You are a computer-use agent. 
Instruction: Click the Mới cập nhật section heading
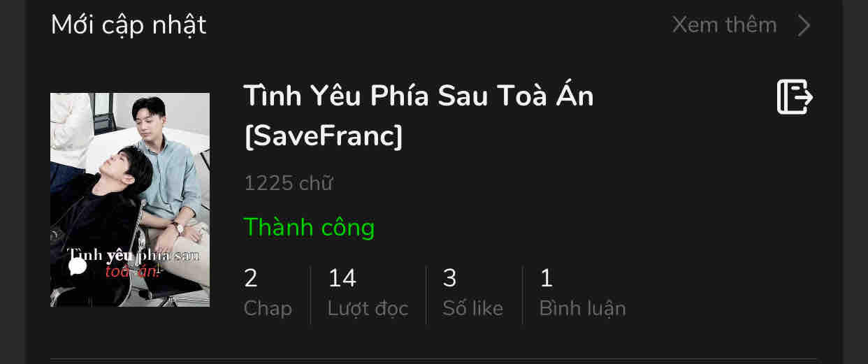coord(129,26)
